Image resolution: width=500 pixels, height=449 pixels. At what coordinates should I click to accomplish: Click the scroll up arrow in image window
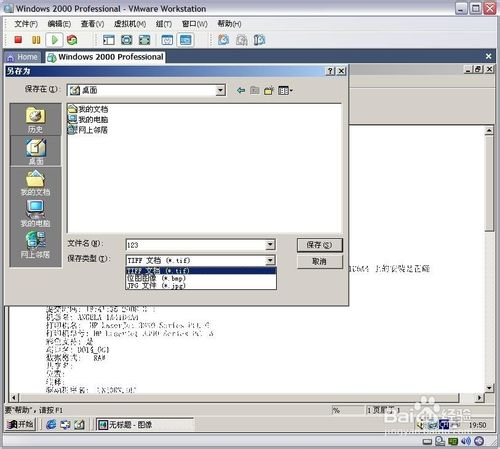tap(489, 130)
